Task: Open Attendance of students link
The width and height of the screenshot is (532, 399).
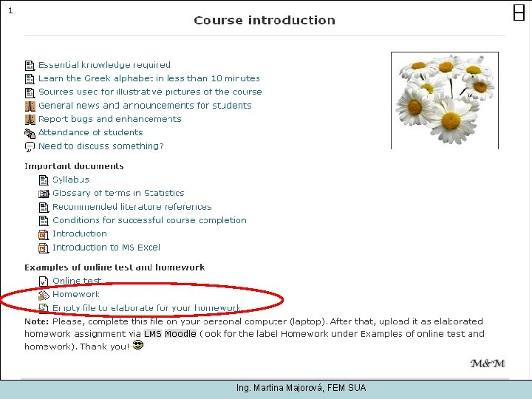Action: click(91, 132)
